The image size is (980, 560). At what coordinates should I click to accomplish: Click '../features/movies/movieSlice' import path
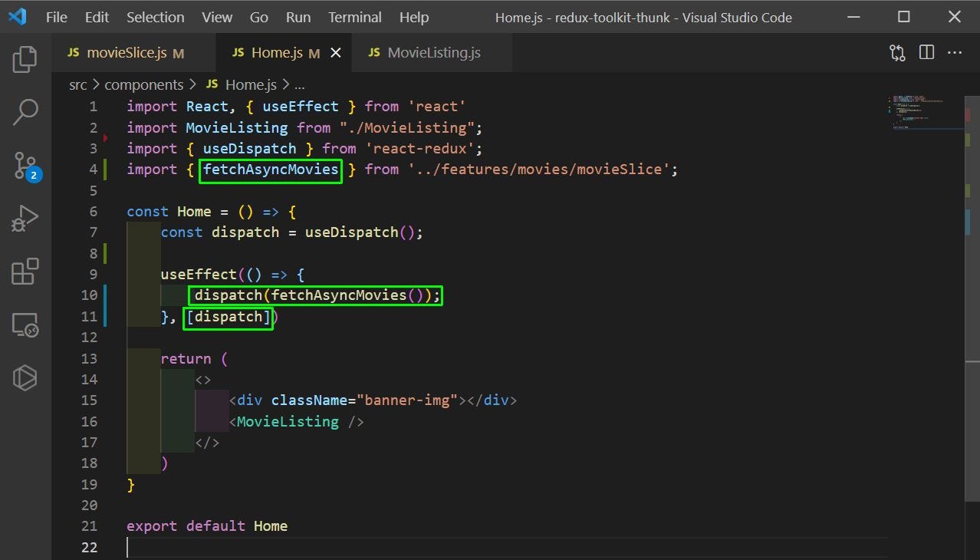(539, 170)
